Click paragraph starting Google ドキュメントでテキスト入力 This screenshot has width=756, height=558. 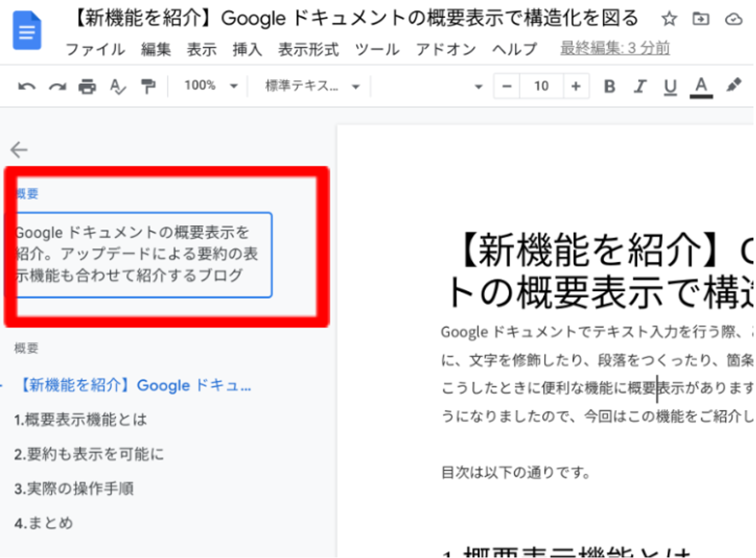point(597,332)
